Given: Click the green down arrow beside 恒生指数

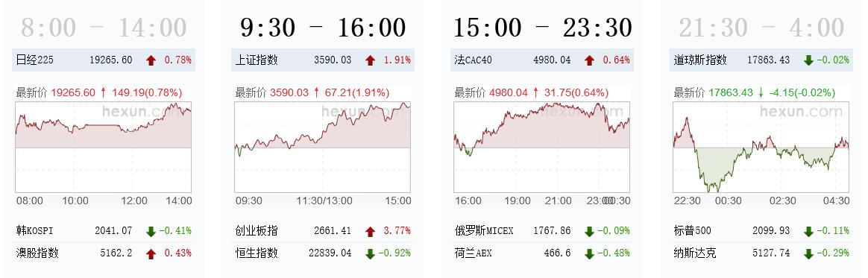Looking at the screenshot, I should click(x=370, y=253).
